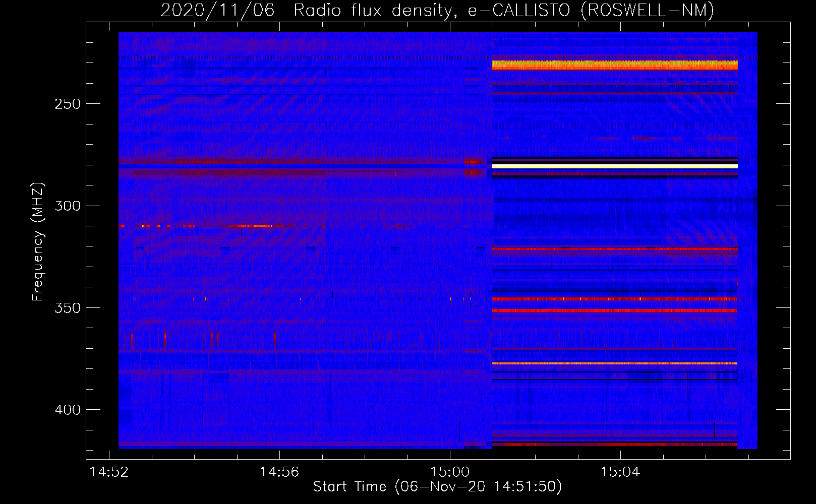Screen dimensions: 816x504
Task: Click the "250" frequency tick label
Action: [x=68, y=104]
